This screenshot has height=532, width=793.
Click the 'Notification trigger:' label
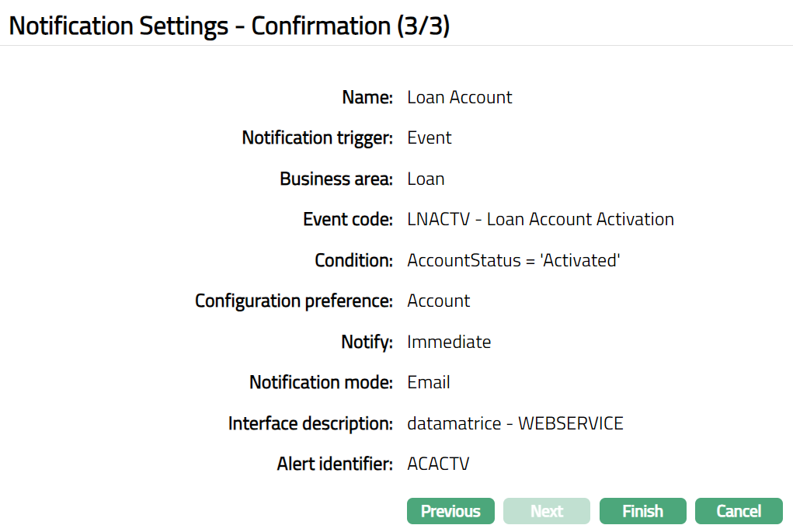pos(318,138)
